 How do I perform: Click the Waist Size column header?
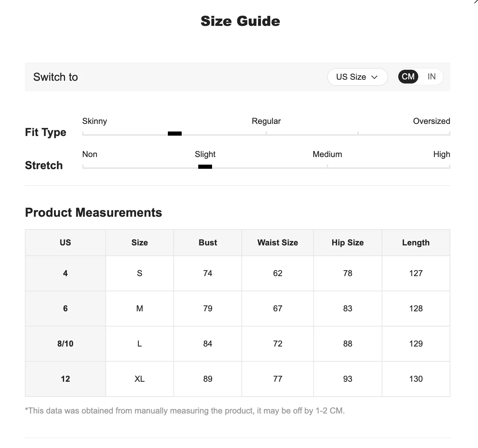point(278,243)
